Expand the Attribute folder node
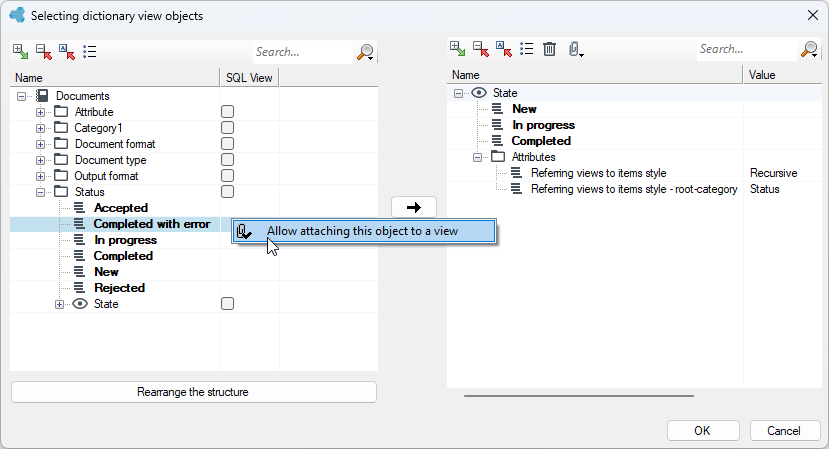829x449 pixels. click(40, 112)
